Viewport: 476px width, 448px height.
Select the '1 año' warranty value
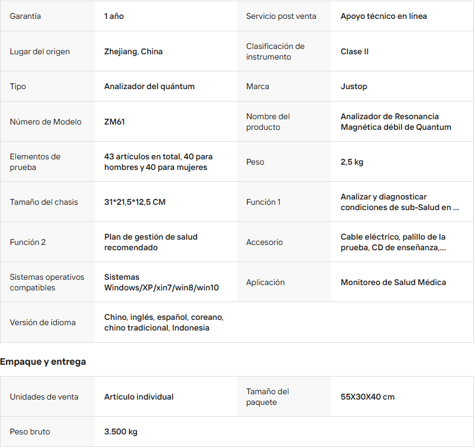click(x=114, y=17)
